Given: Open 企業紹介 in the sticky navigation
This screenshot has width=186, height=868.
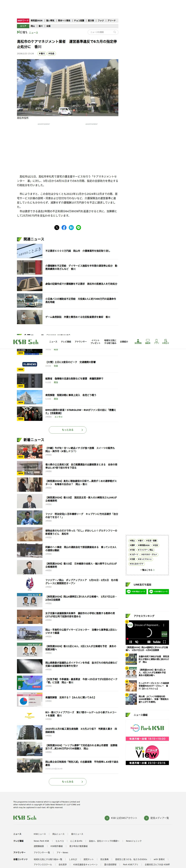Looking at the screenshot, I should point(124,342).
